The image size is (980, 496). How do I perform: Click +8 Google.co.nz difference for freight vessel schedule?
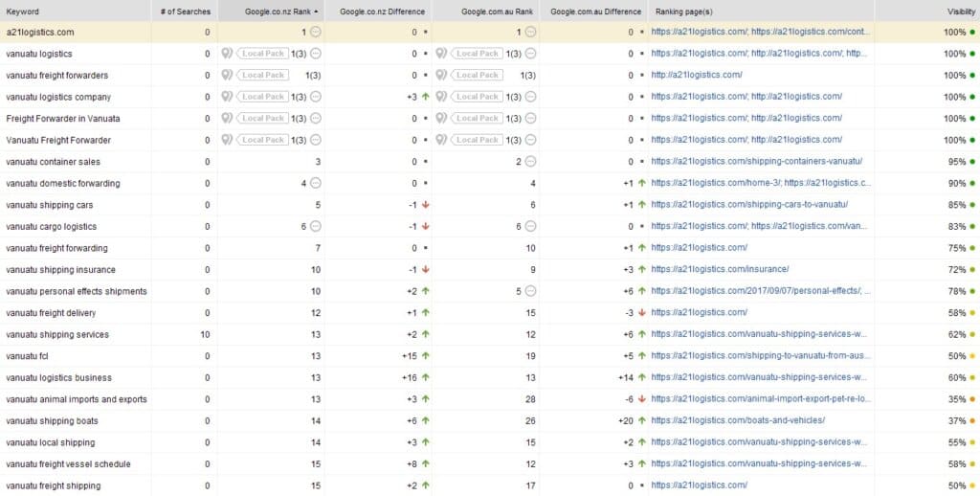click(x=412, y=464)
